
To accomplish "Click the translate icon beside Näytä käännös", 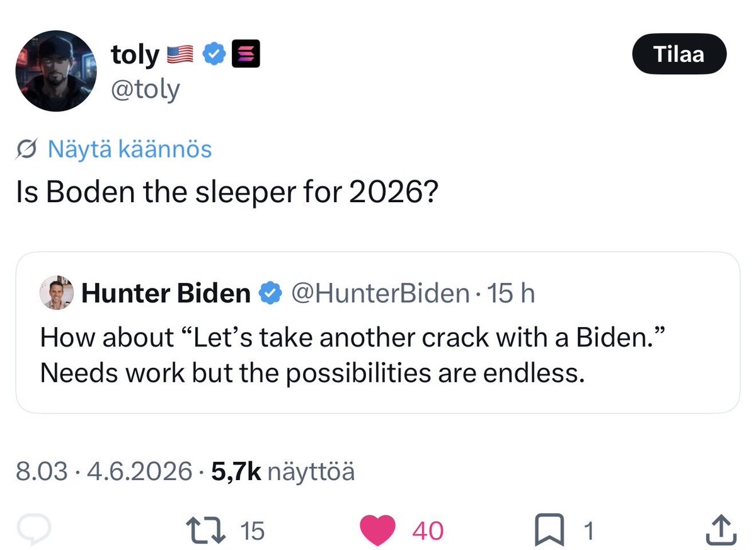I will [x=28, y=149].
